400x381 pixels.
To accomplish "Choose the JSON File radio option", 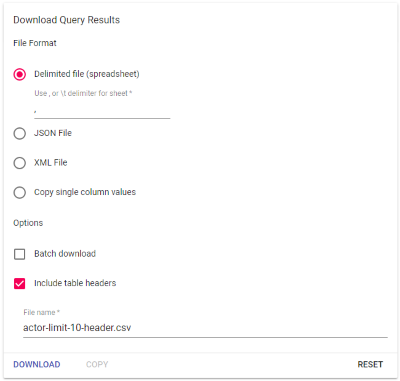I will [x=19, y=133].
